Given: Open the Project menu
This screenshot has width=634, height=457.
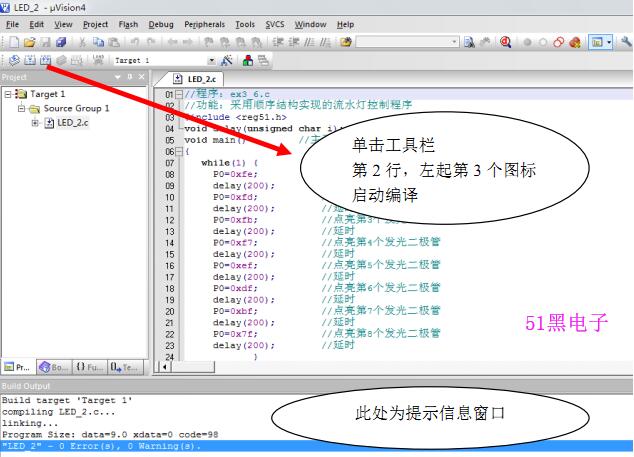Looking at the screenshot, I should (95, 24).
